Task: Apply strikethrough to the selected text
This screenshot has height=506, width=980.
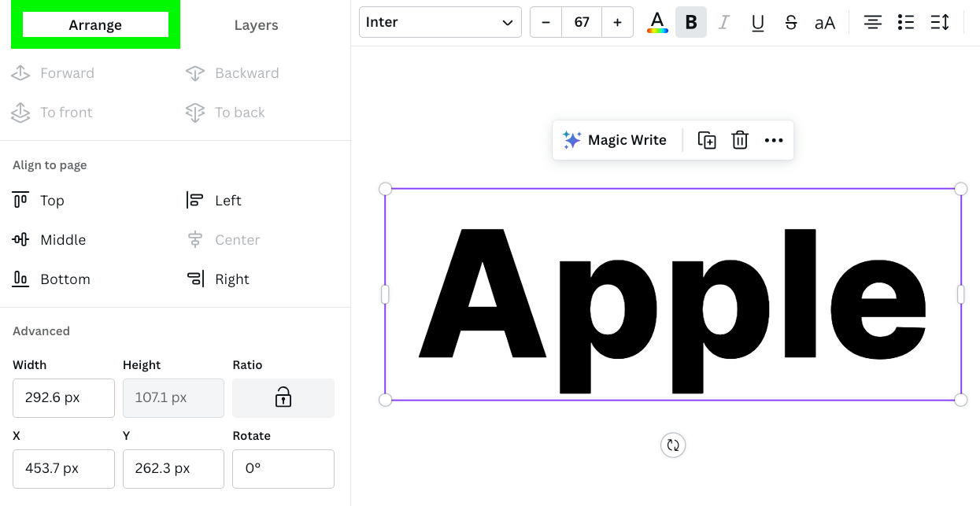Action: tap(791, 21)
